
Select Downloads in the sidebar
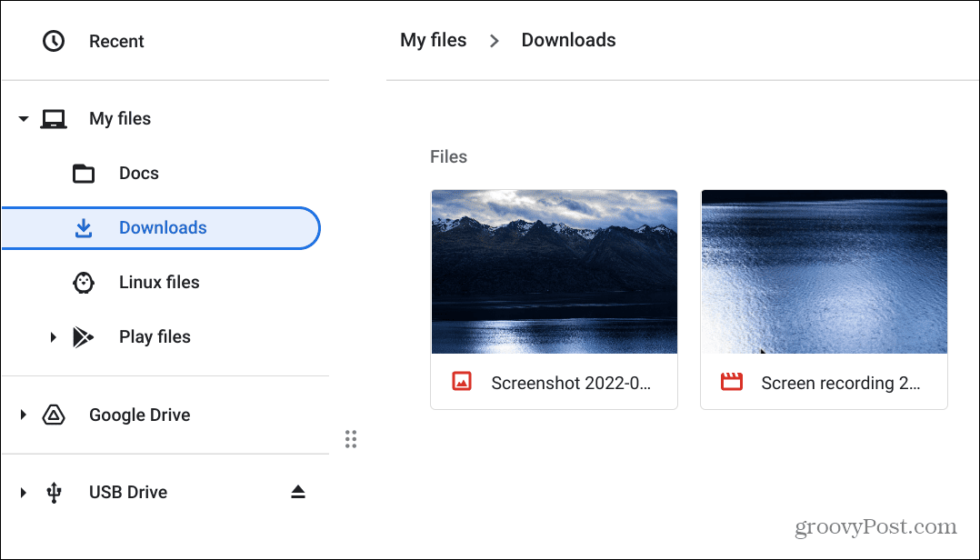162,228
